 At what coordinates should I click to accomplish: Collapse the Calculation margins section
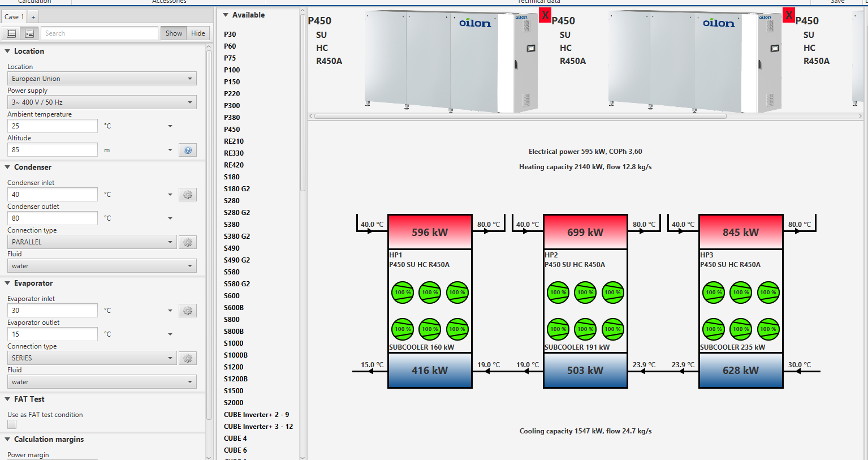point(7,439)
